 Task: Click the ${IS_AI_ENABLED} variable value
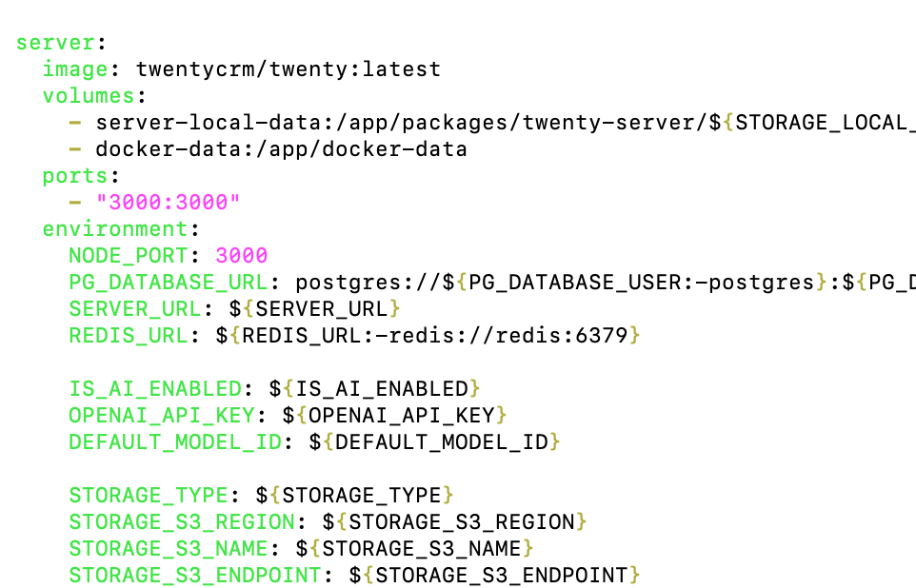click(374, 389)
